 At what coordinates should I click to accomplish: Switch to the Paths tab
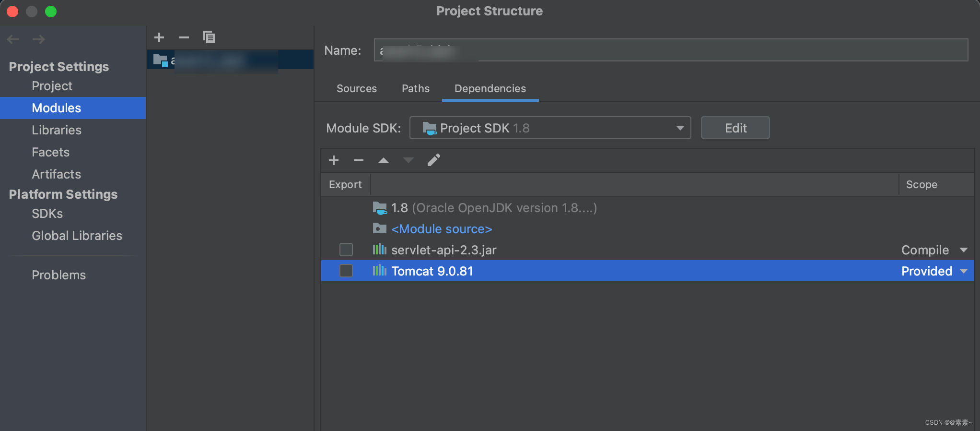[x=416, y=89]
